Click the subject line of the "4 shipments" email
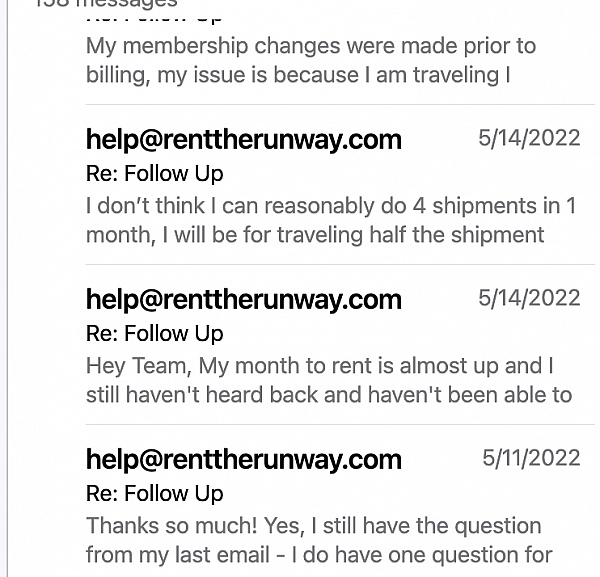The width and height of the screenshot is (600, 577). click(x=154, y=174)
